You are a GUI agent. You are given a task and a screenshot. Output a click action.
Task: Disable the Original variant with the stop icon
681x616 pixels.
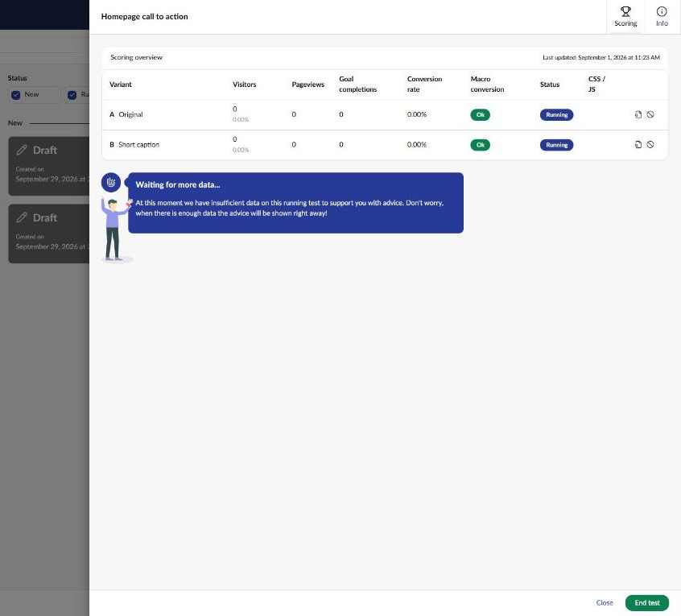pos(650,114)
